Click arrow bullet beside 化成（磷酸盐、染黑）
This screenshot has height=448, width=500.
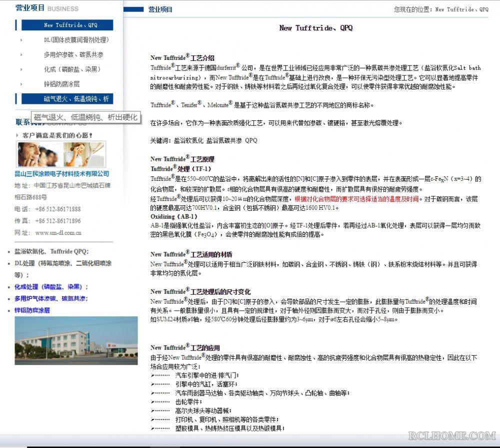click(x=21, y=69)
